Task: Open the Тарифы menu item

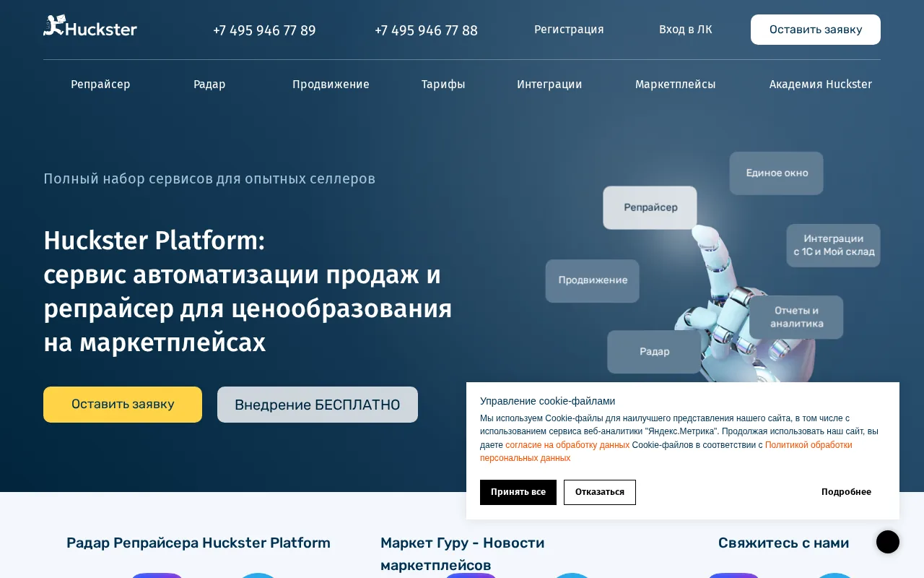Action: tap(443, 85)
